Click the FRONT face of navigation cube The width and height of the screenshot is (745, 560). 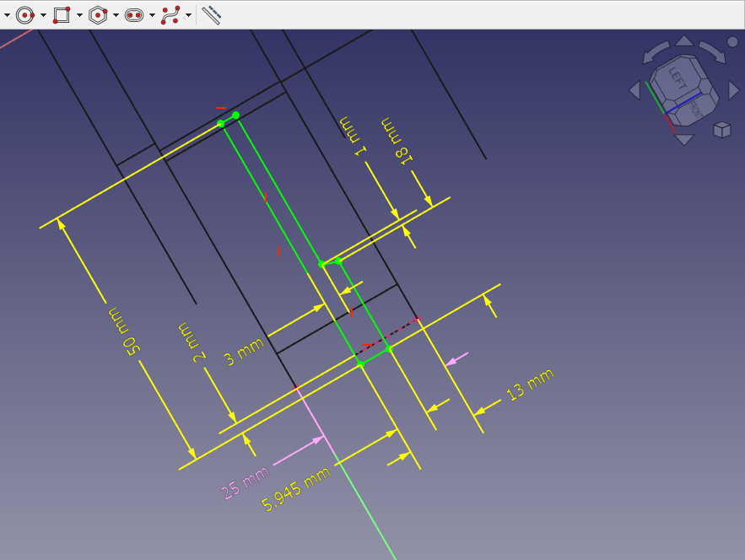click(694, 108)
